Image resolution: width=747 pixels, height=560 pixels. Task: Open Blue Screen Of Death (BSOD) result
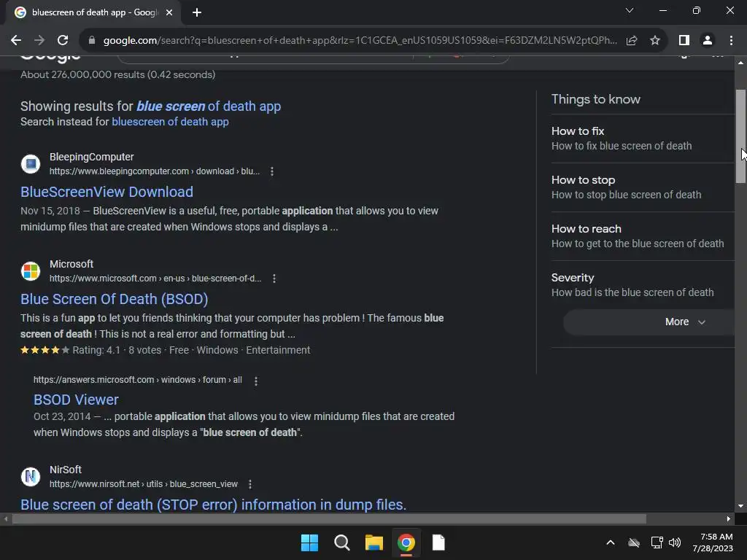[115, 299]
